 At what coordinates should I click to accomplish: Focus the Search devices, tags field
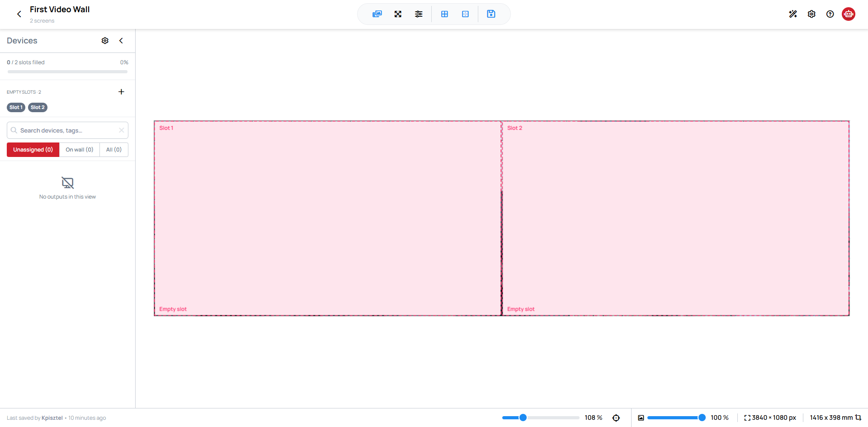[67, 130]
